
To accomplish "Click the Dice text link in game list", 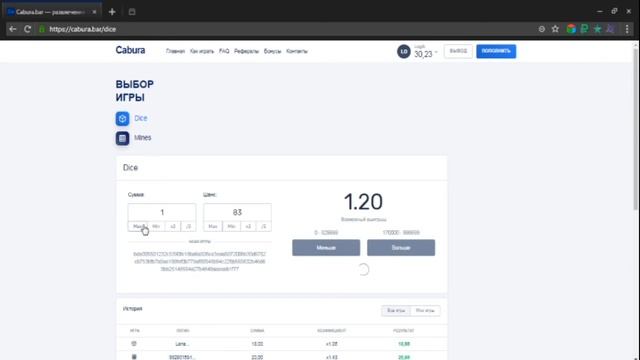I will [x=141, y=118].
